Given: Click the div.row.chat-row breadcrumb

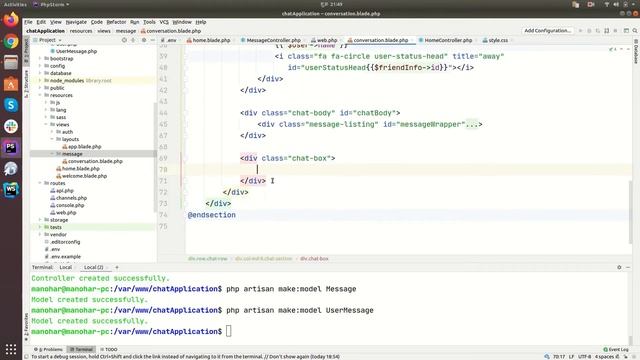Looking at the screenshot, I should [207, 258].
